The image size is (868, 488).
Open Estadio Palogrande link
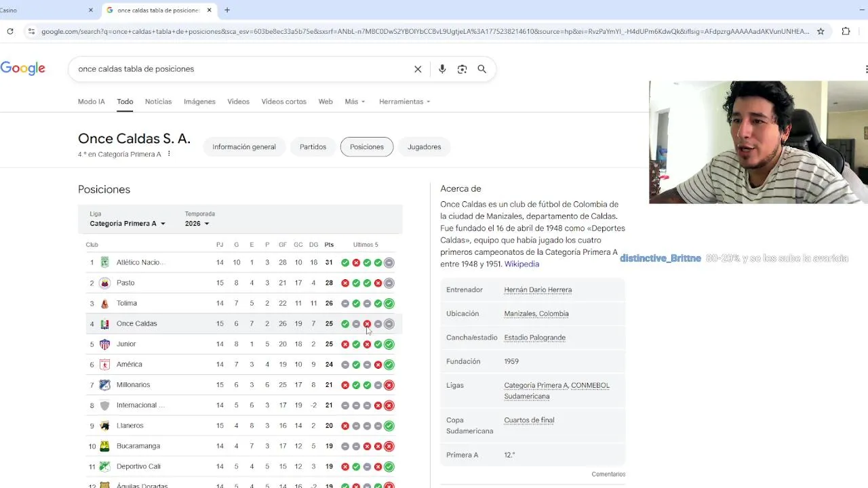tap(534, 338)
